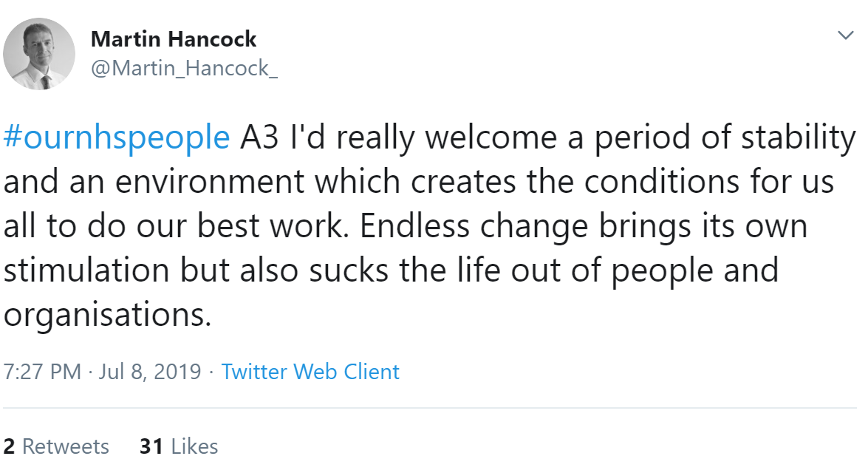Click the word "stimulation" in the tweet
The image size is (868, 473).
click(x=88, y=270)
